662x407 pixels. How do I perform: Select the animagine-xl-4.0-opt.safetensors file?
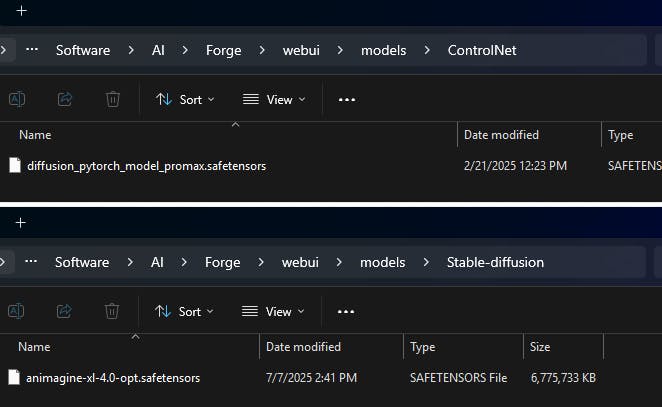[113, 377]
